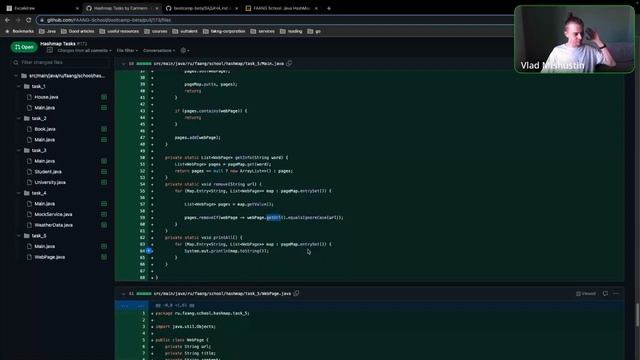The width and height of the screenshot is (640, 360).
Task: Switch to the FAANG School Java HashMap tab
Action: tap(282, 8)
